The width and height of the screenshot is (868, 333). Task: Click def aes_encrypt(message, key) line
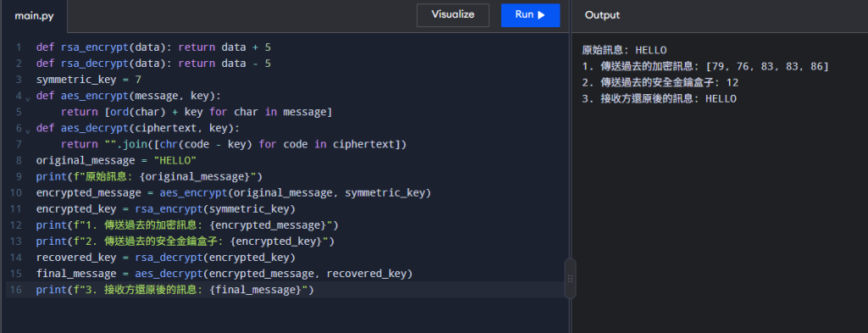coord(129,96)
